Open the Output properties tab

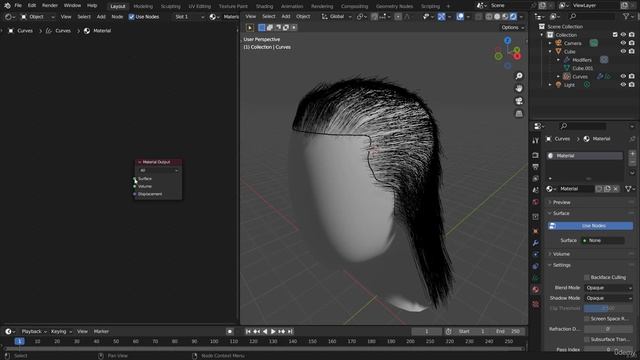[536, 167]
